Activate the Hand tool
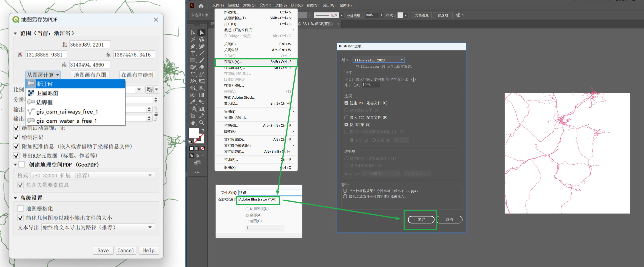644x267 pixels. coord(193,123)
